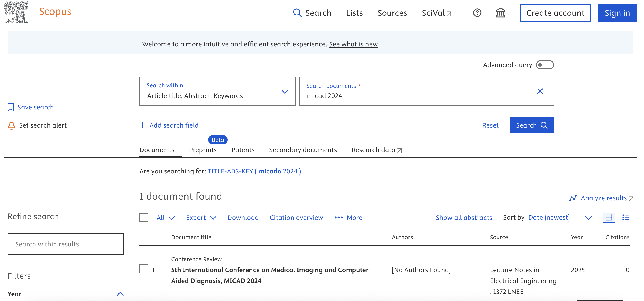The image size is (644, 301).
Task: Open the Research data tab
Action: pos(377,150)
